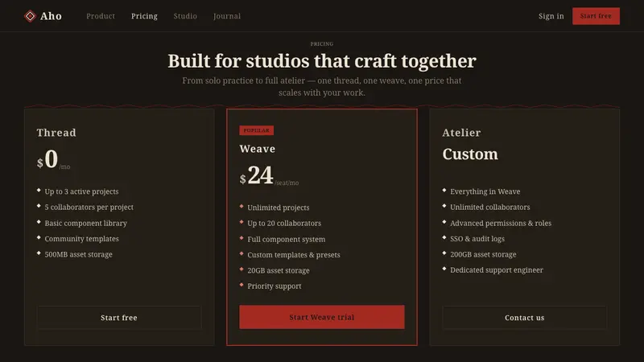This screenshot has width=644, height=362.
Task: Click the Aho diamond logo icon
Action: (30, 16)
